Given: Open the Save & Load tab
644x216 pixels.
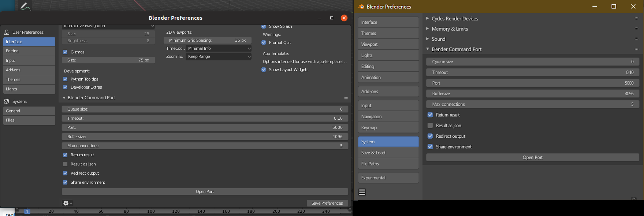Looking at the screenshot, I should tap(388, 153).
